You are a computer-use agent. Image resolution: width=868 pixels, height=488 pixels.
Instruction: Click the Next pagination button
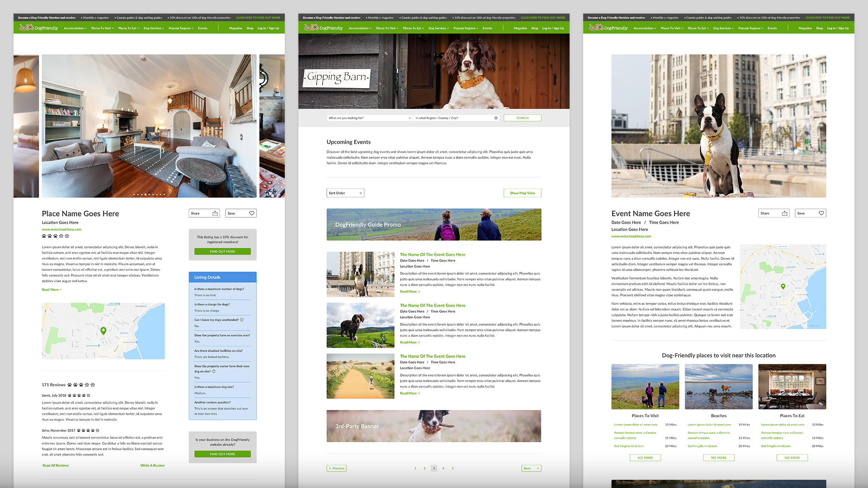tap(531, 469)
